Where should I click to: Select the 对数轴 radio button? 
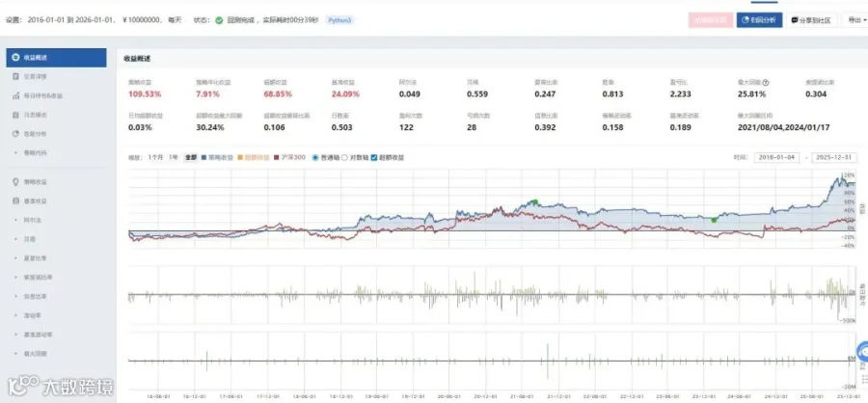[345, 158]
